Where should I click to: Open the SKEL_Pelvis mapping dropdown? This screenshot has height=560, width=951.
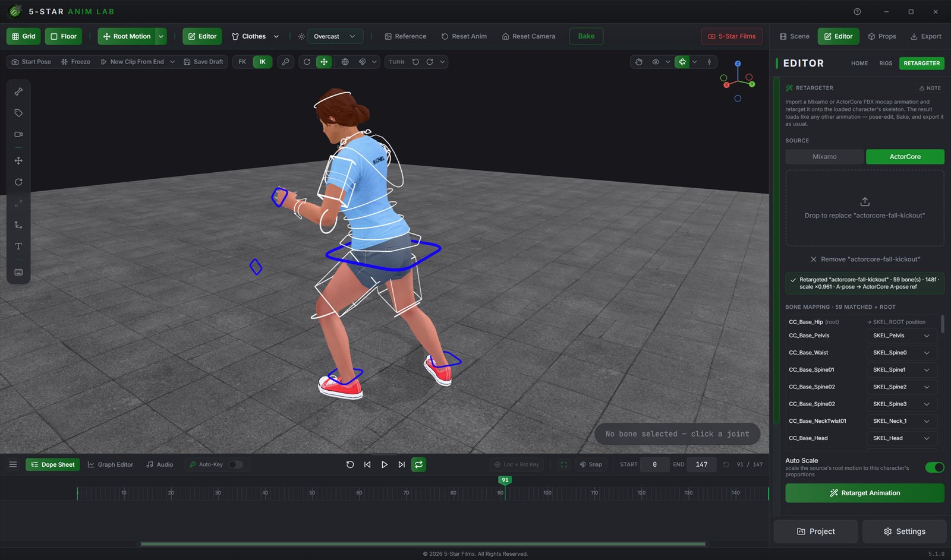(x=902, y=336)
